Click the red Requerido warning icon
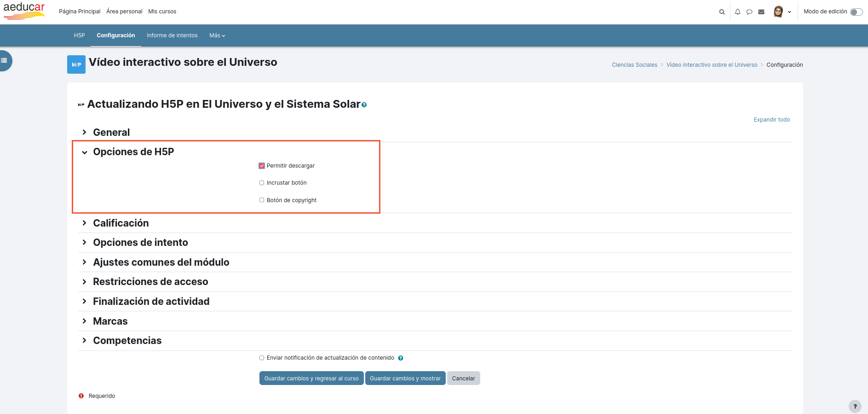 (x=81, y=396)
